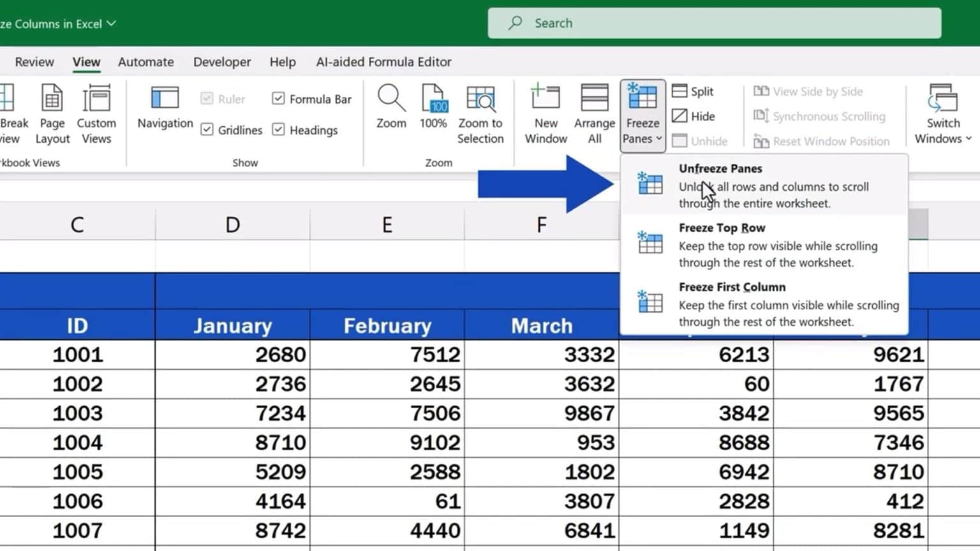980x551 pixels.
Task: Open the Automate ribbon tab
Action: coord(145,62)
